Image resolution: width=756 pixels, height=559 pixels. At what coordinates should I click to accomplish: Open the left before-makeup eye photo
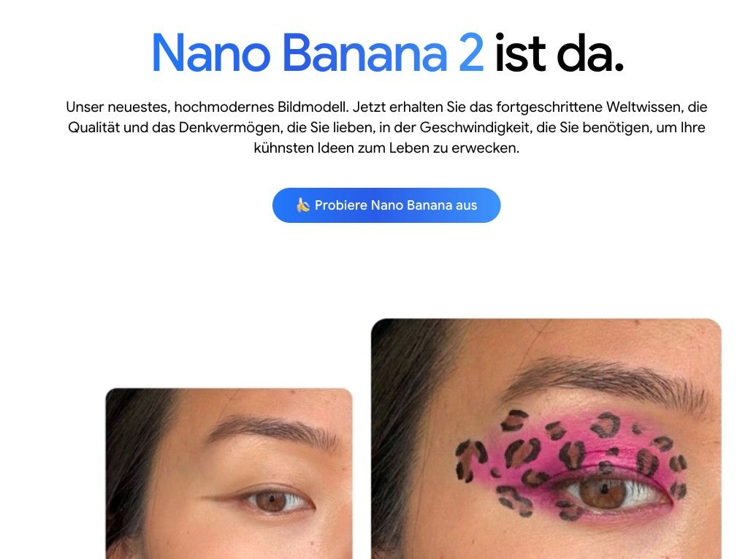click(229, 474)
